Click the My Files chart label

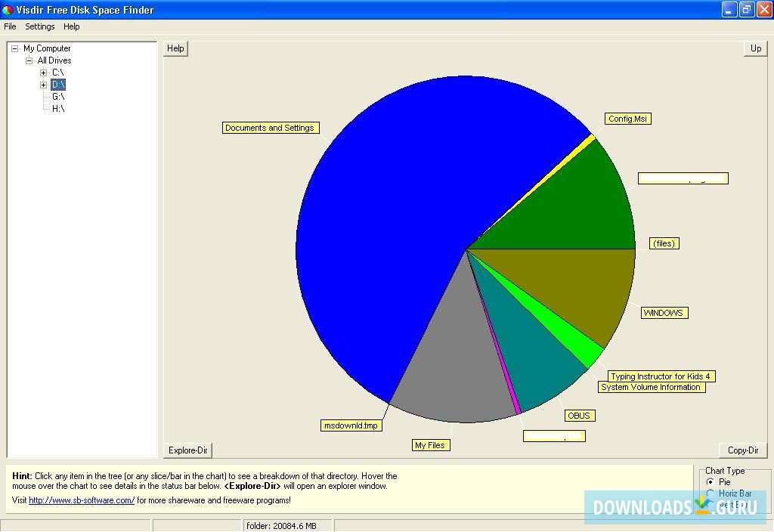click(431, 444)
